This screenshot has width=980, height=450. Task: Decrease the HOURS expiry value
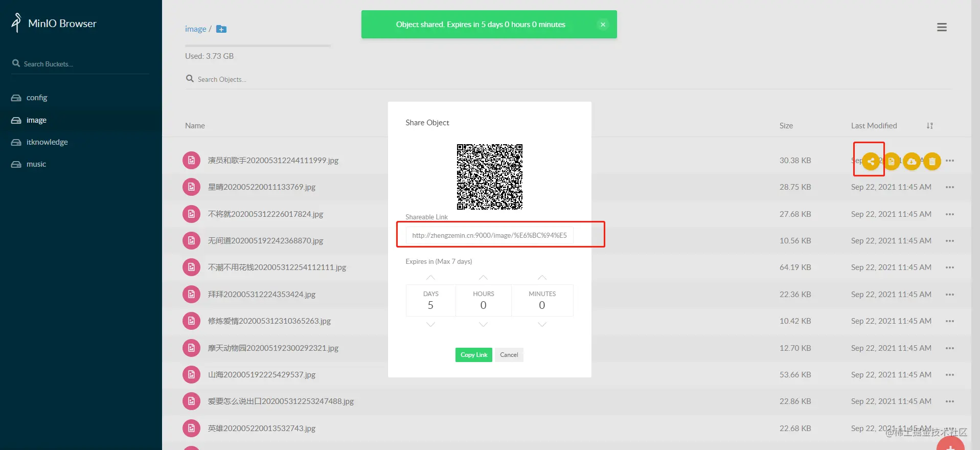pos(483,324)
